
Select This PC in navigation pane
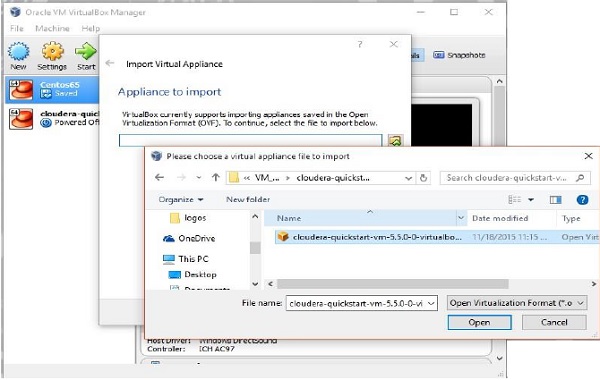click(x=186, y=259)
